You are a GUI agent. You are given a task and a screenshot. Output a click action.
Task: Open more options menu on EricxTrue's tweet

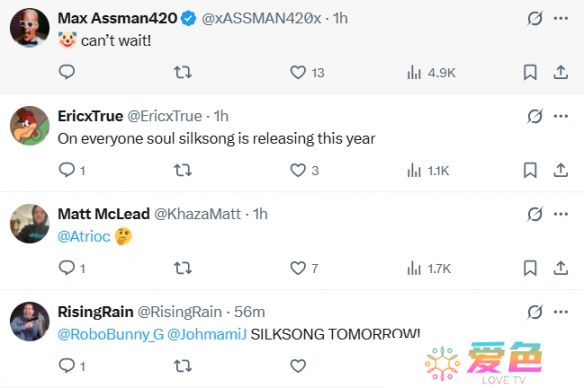click(x=561, y=116)
